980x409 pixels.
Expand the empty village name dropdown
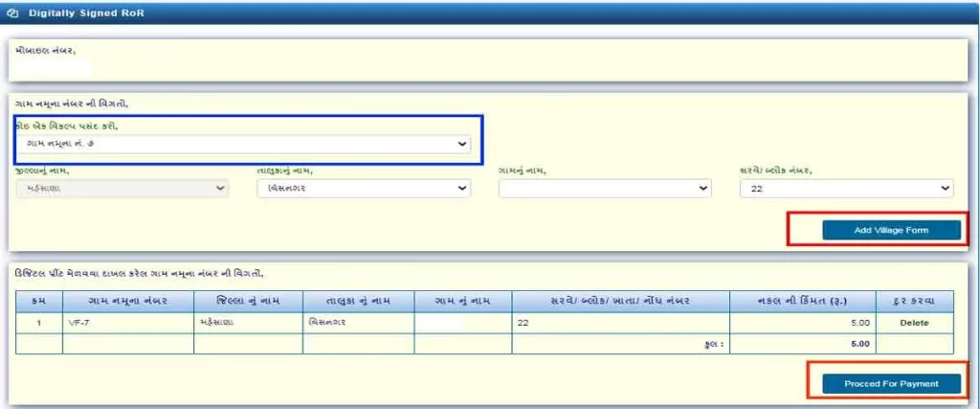605,189
